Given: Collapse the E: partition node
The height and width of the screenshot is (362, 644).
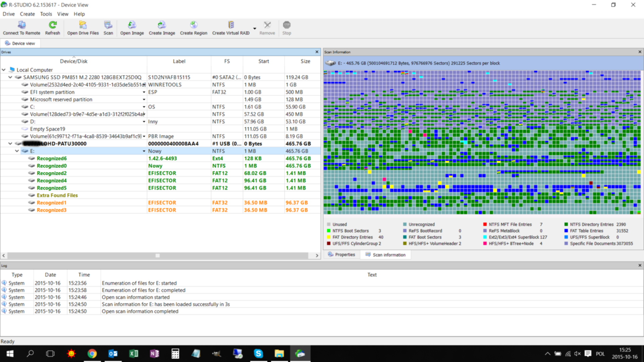Looking at the screenshot, I should pos(17,151).
